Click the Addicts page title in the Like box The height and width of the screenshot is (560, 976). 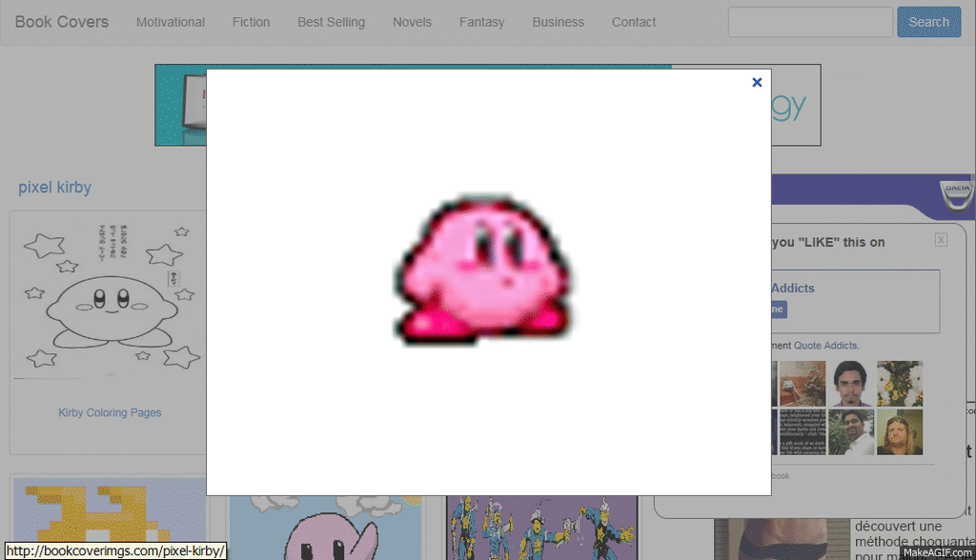[x=792, y=288]
